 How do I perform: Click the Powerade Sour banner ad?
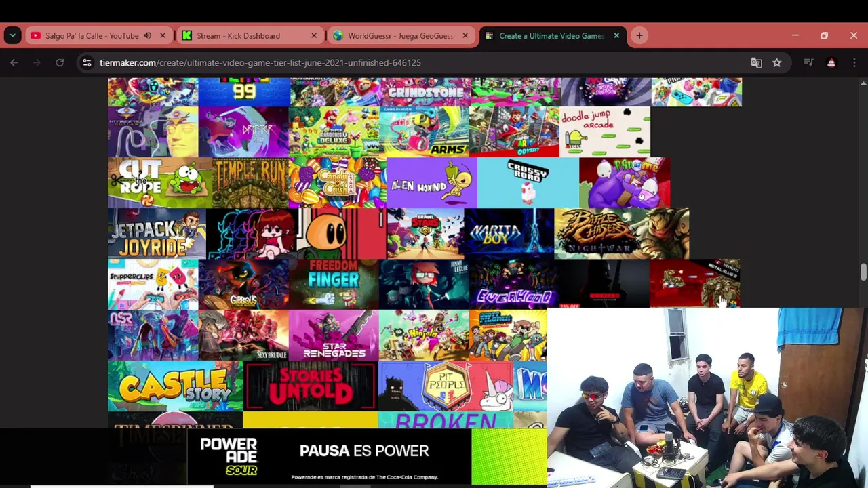coord(367,457)
